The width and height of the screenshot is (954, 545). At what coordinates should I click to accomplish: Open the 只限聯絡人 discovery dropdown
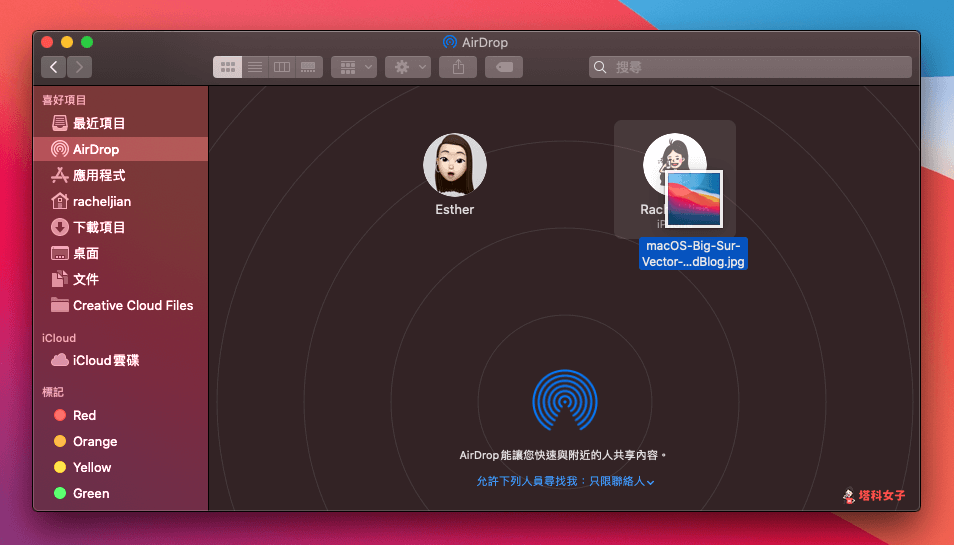click(x=565, y=481)
